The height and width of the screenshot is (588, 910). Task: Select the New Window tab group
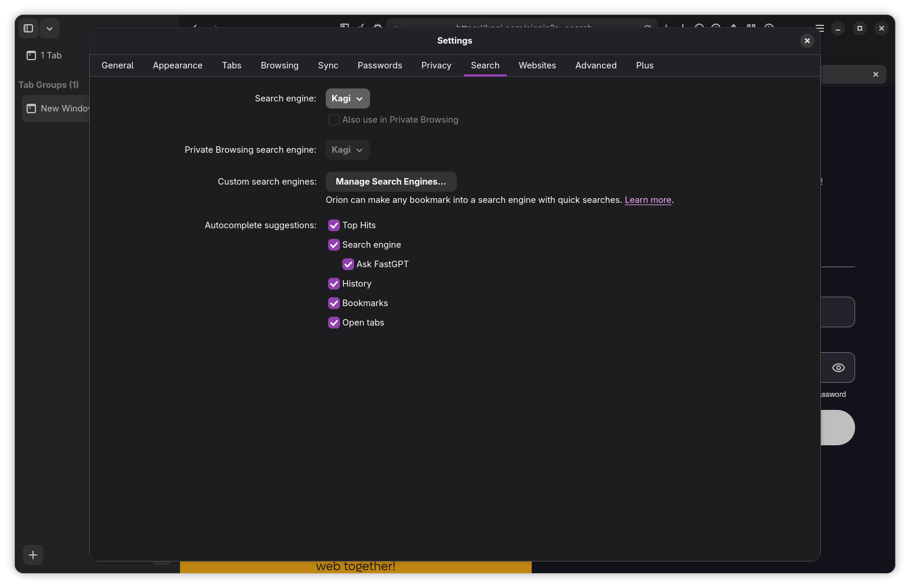pyautogui.click(x=56, y=109)
